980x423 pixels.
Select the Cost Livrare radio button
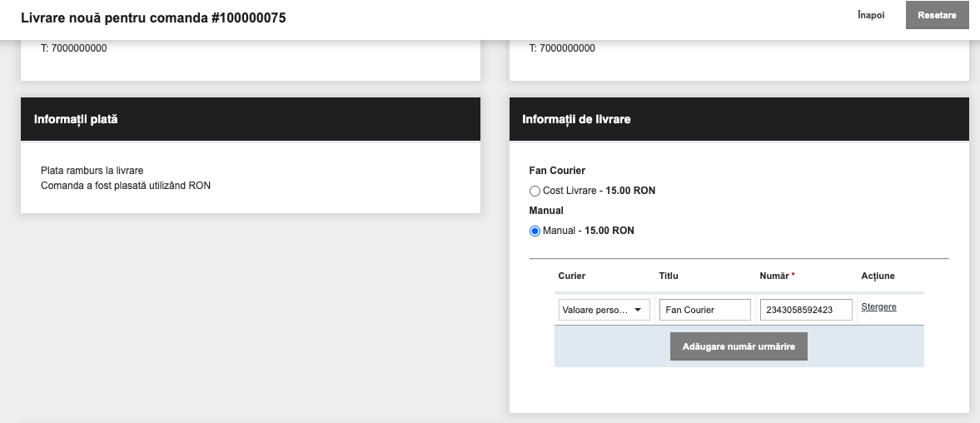point(535,191)
